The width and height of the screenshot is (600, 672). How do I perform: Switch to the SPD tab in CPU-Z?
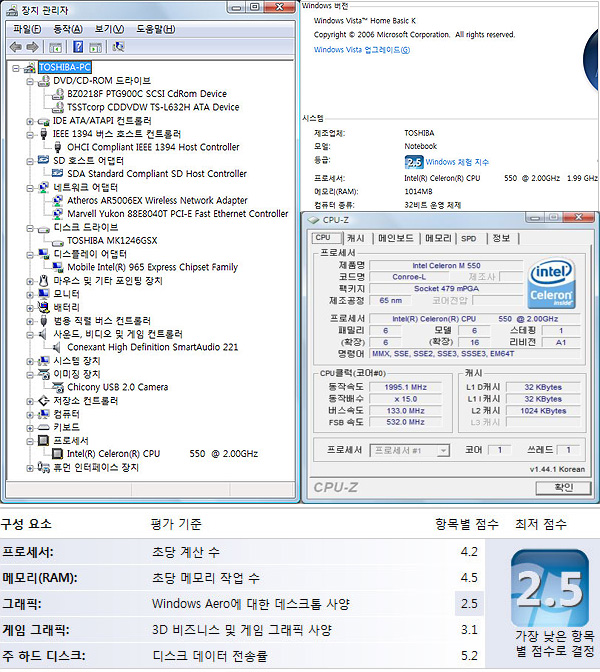pyautogui.click(x=469, y=238)
